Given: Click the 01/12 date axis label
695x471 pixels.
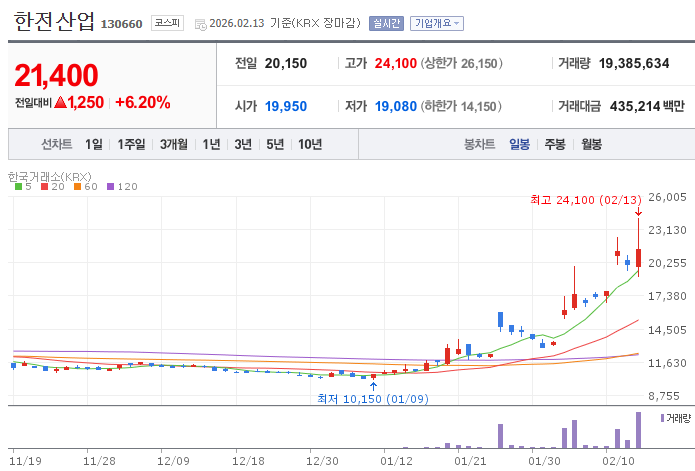Looking at the screenshot, I should (396, 461).
